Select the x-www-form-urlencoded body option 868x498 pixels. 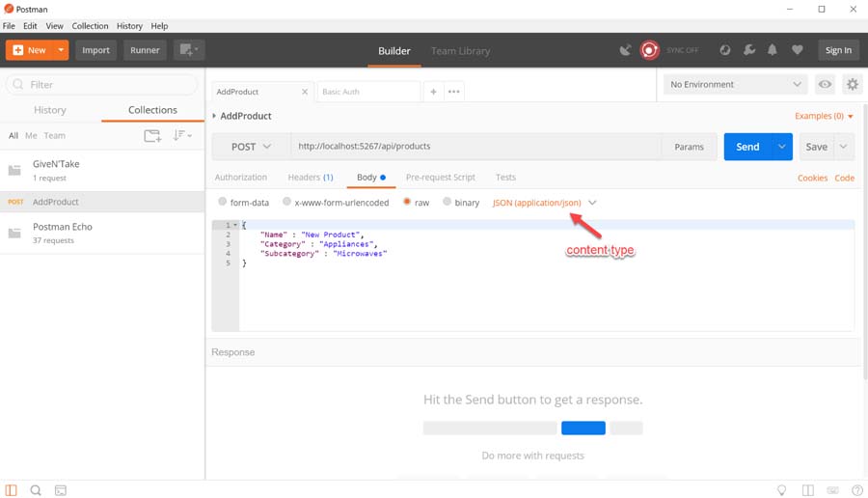click(287, 203)
